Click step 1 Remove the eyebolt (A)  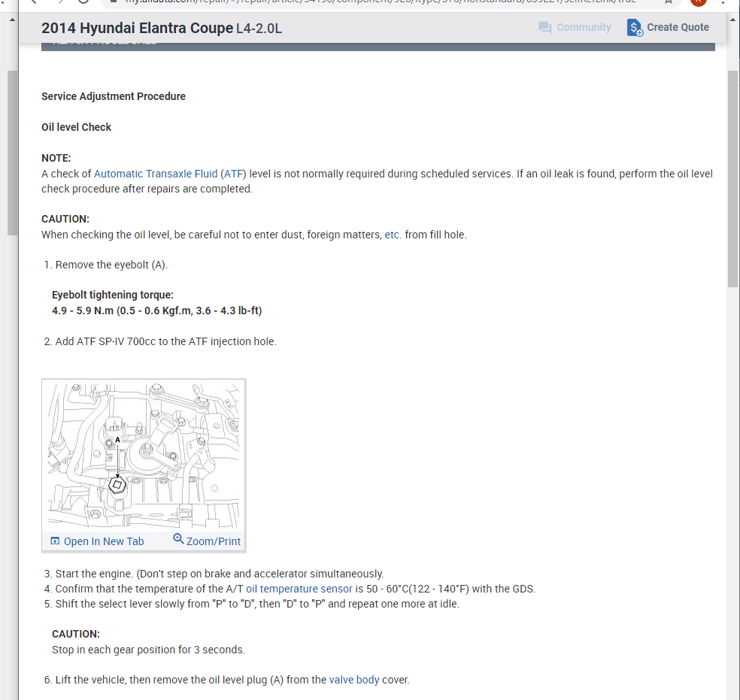(x=106, y=265)
